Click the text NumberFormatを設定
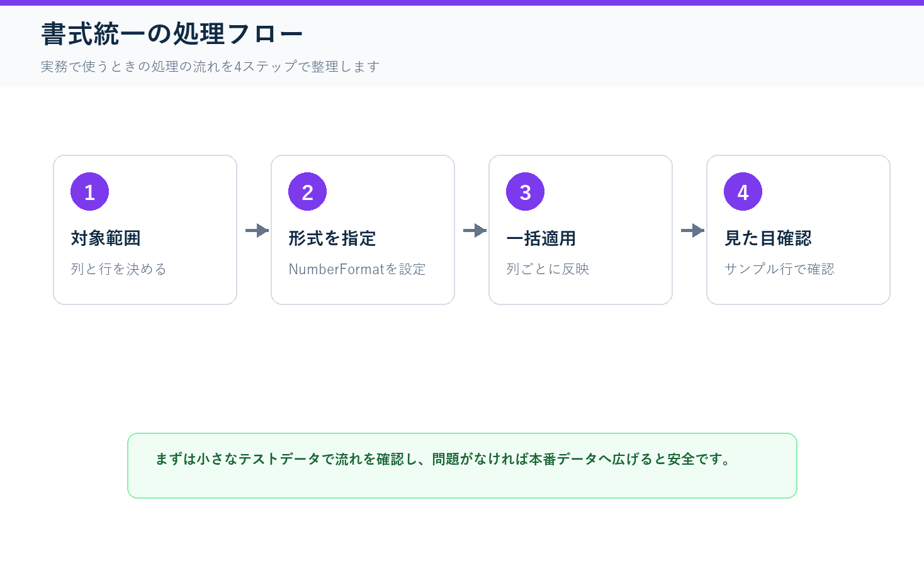This screenshot has height=566, width=924. click(x=357, y=269)
